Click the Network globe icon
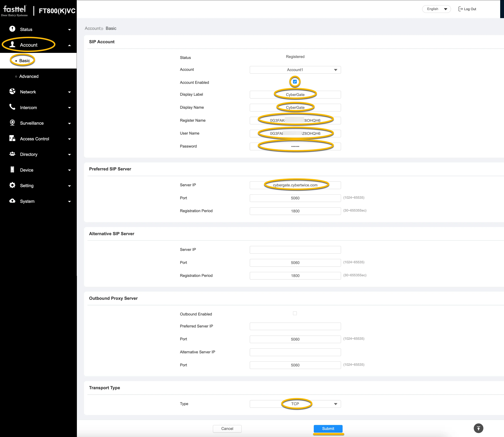This screenshot has height=437, width=504. tap(12, 91)
